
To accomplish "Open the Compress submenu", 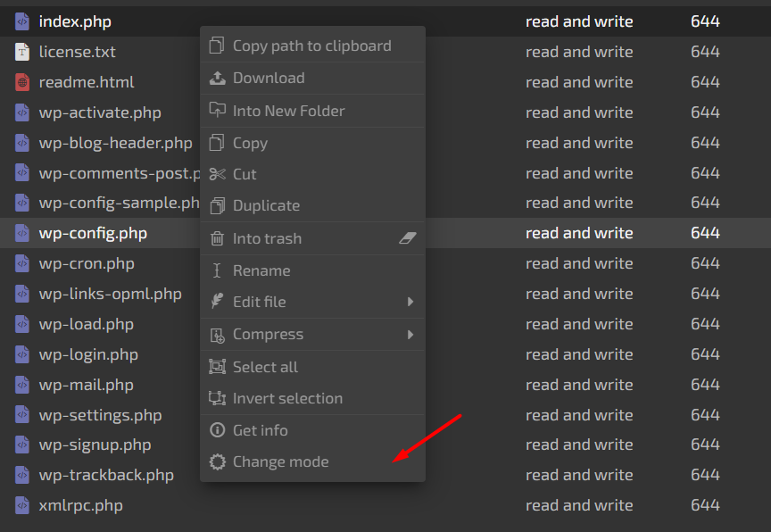I will 294,334.
